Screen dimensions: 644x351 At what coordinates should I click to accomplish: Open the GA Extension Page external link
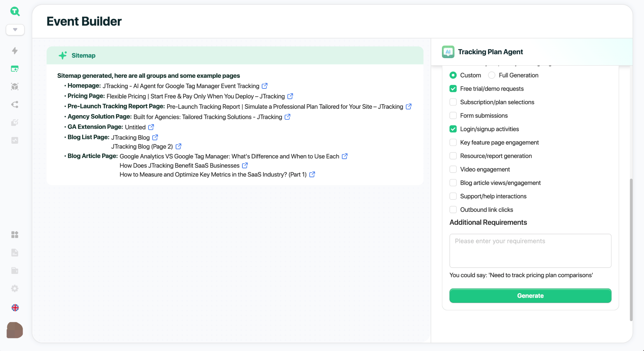click(x=151, y=127)
